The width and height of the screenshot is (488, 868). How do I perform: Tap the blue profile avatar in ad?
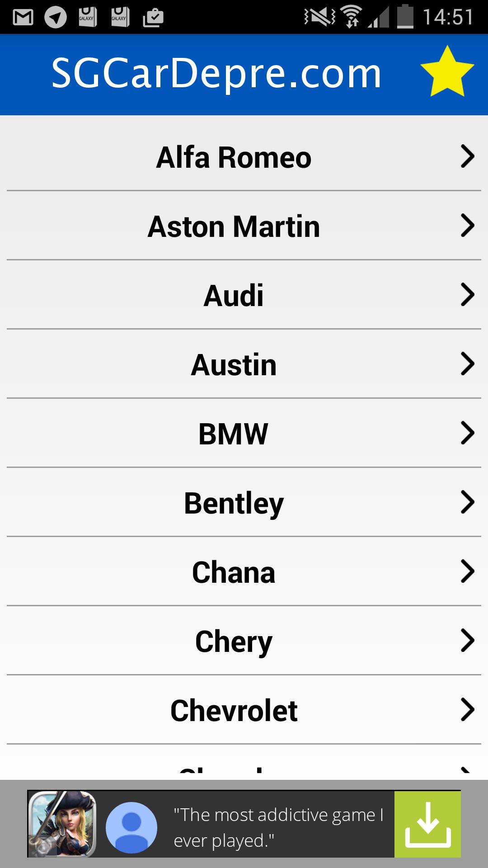[131, 827]
